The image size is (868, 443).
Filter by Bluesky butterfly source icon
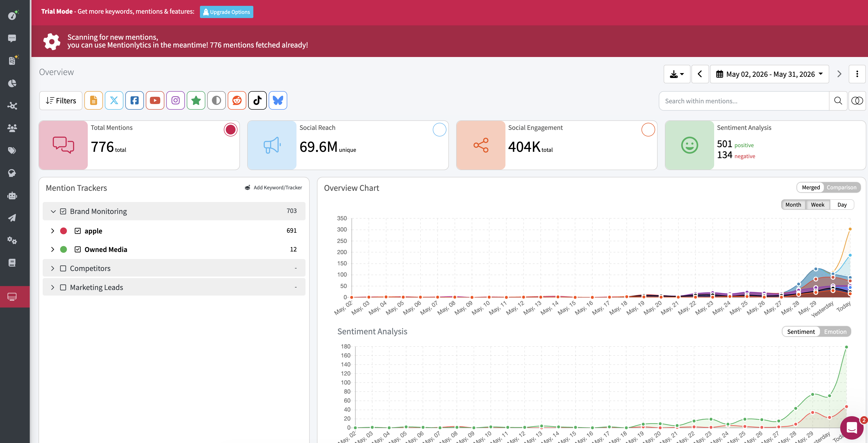[278, 100]
